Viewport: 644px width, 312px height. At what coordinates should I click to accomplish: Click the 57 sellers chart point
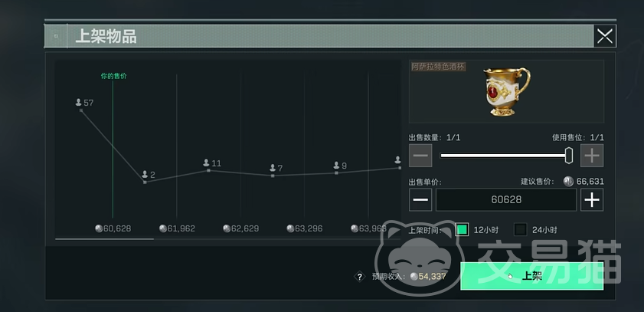[x=81, y=110]
